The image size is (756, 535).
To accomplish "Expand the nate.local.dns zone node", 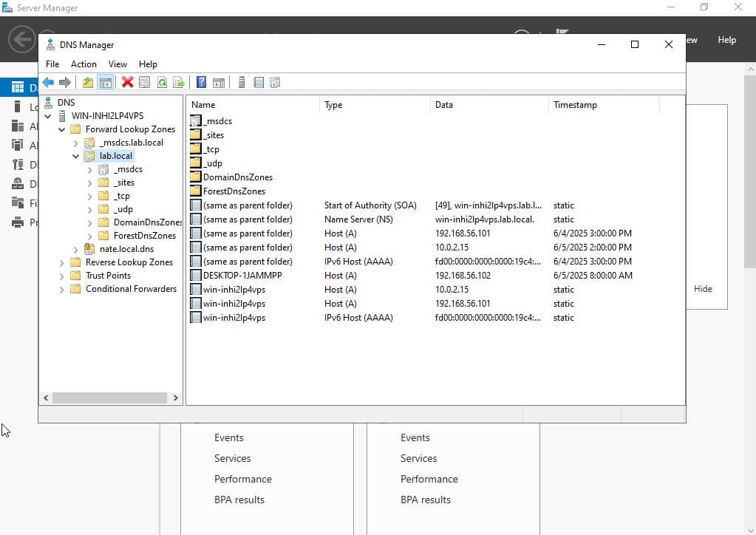I will coord(76,250).
